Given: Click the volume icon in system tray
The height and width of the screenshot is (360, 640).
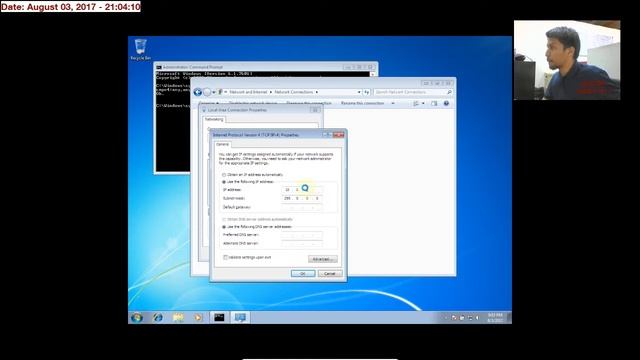Looking at the screenshot, I should [477, 318].
